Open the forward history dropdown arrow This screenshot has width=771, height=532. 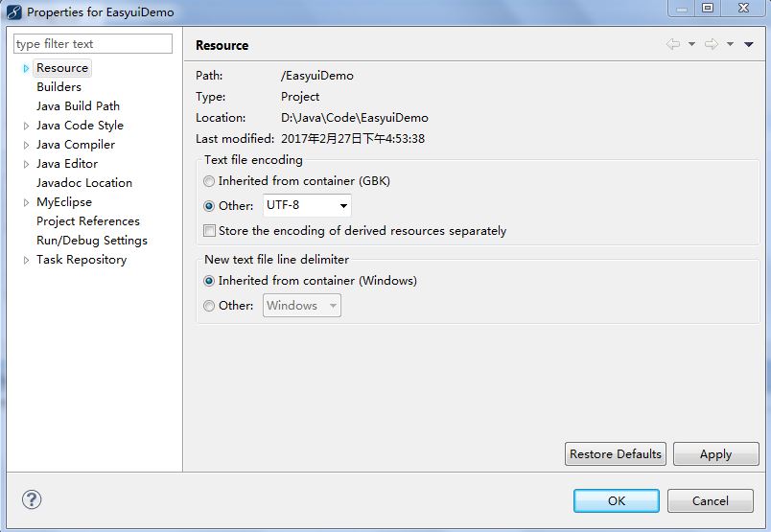click(x=730, y=44)
